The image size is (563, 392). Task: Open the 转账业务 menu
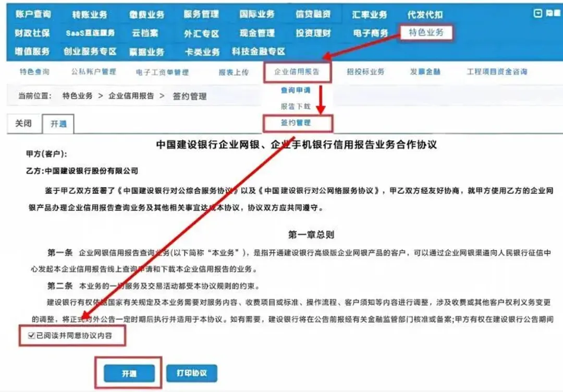click(x=90, y=15)
